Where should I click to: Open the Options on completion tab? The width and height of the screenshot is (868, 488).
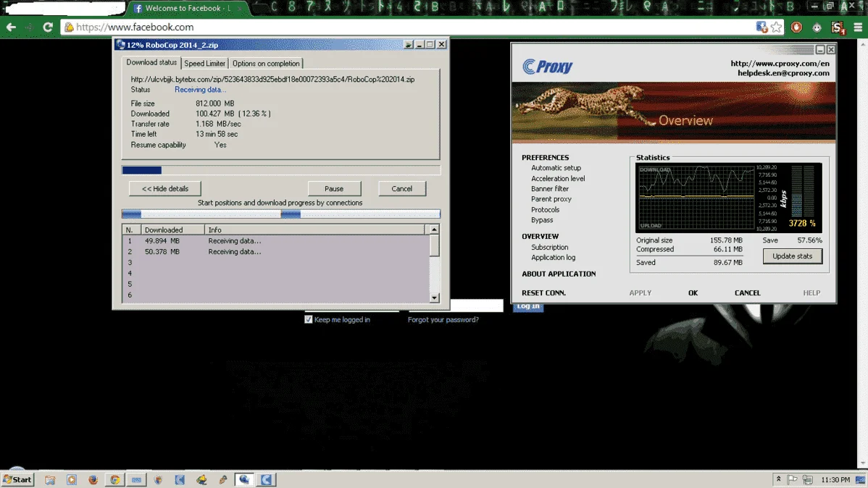click(266, 64)
